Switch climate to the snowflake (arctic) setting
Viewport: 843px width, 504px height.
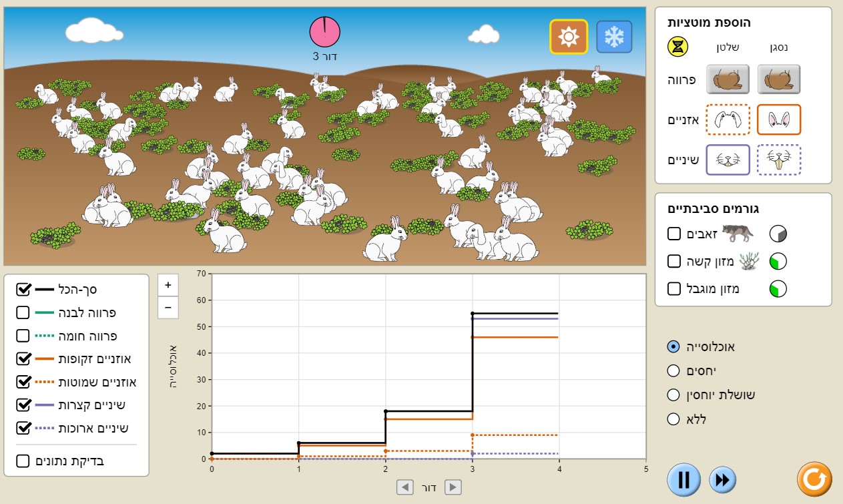click(613, 37)
